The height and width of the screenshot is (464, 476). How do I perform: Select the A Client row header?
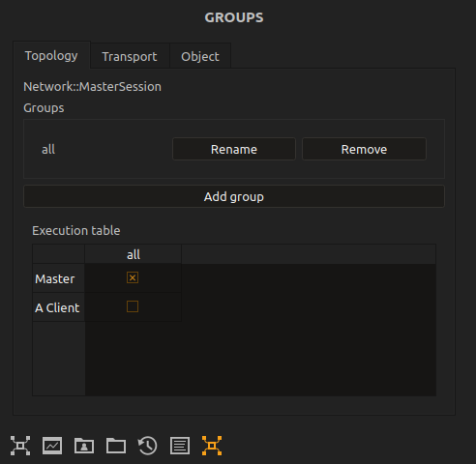point(58,307)
